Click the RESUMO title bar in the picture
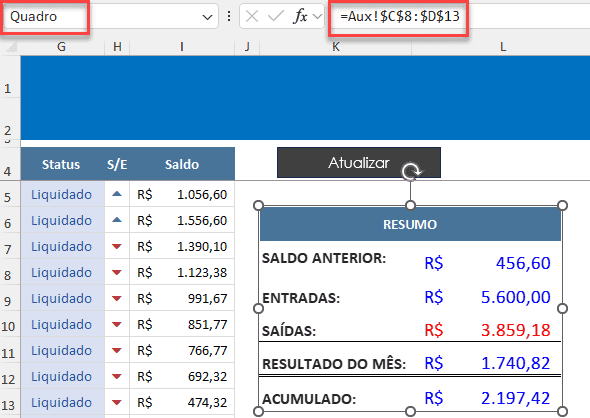 pos(410,224)
